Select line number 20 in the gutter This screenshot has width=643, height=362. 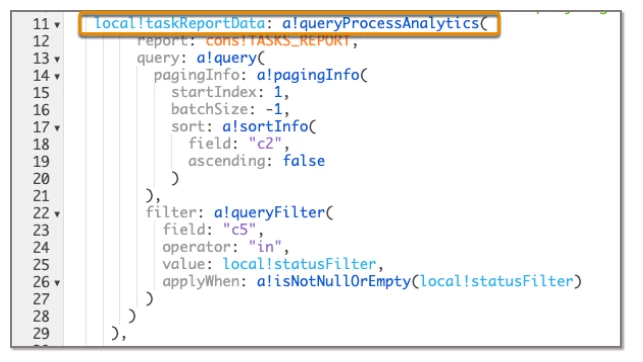pyautogui.click(x=41, y=179)
